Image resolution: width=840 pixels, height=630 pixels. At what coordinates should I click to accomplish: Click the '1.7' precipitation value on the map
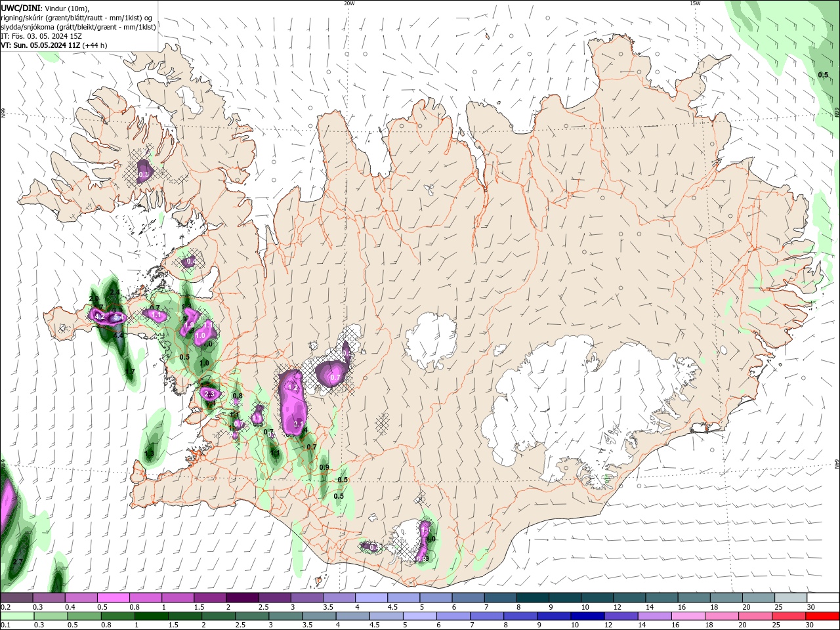coord(130,371)
